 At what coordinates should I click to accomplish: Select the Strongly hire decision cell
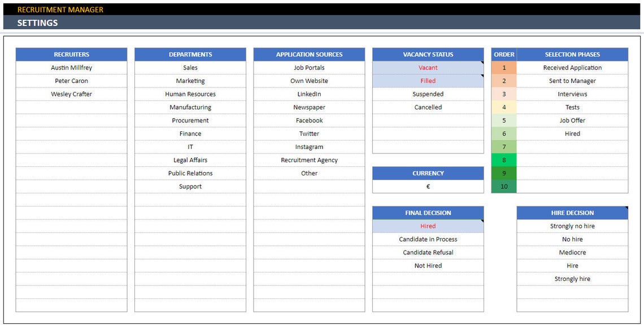click(572, 279)
